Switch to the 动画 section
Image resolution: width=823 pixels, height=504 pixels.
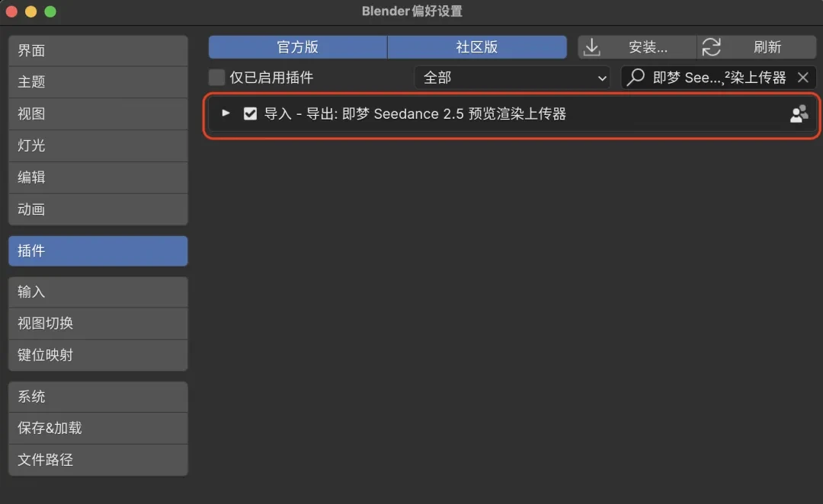point(98,209)
